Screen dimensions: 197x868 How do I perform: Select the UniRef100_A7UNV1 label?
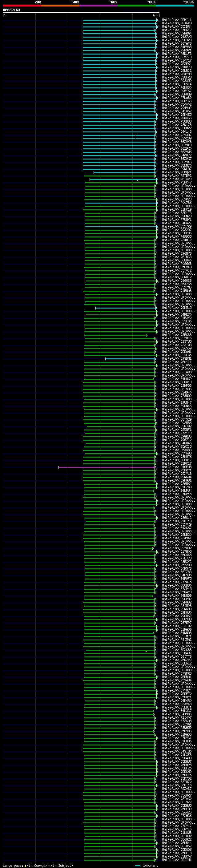[176, 220]
